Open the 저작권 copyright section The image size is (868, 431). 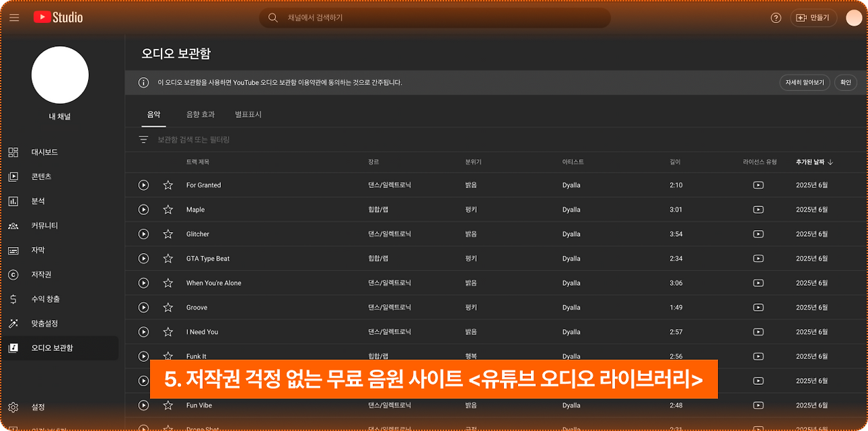click(41, 274)
